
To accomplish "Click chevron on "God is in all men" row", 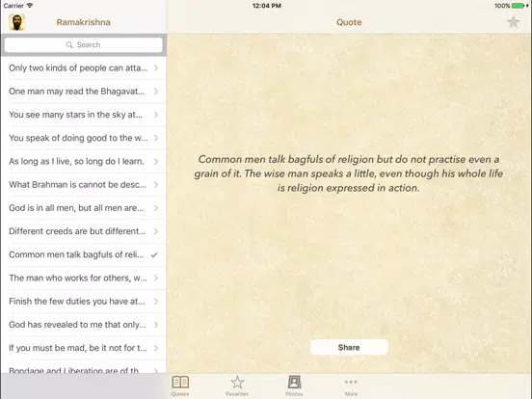I will [x=156, y=208].
